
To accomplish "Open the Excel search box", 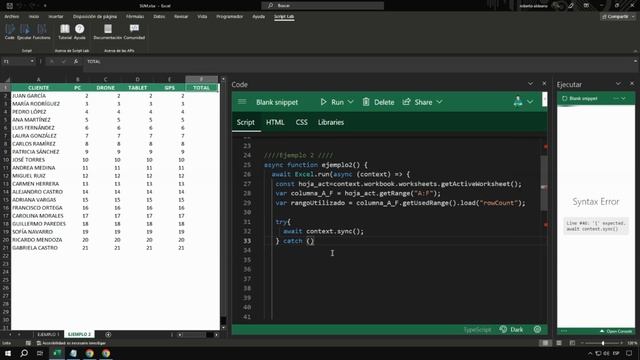I will [322, 5].
